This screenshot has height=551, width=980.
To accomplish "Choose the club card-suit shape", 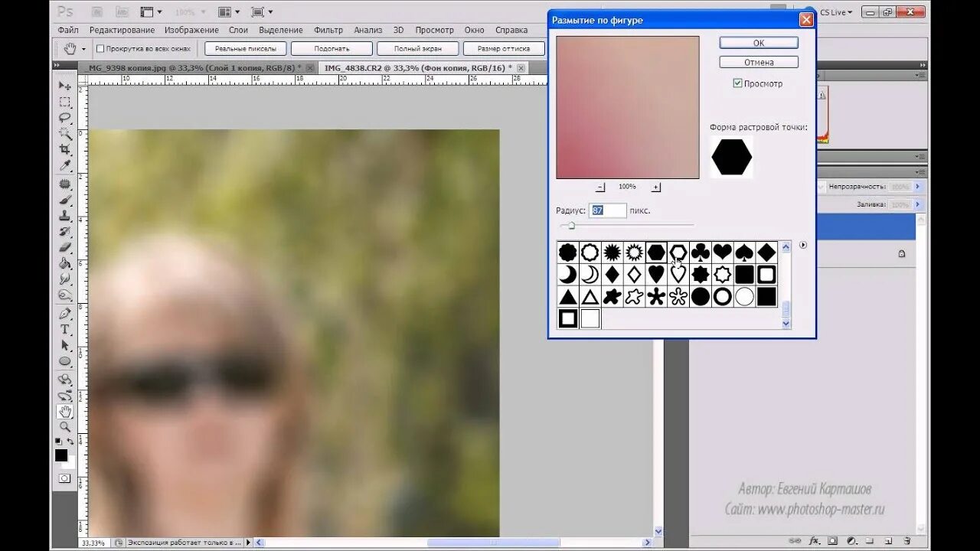I will [x=700, y=253].
